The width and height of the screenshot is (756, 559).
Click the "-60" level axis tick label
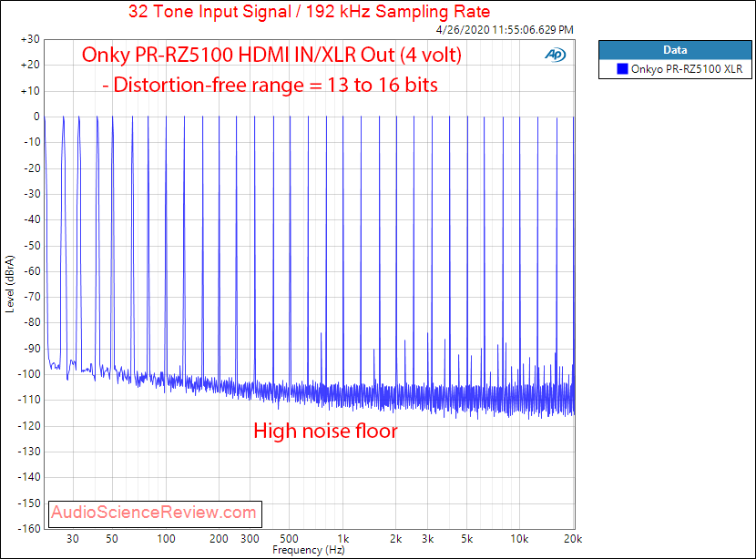tap(32, 271)
